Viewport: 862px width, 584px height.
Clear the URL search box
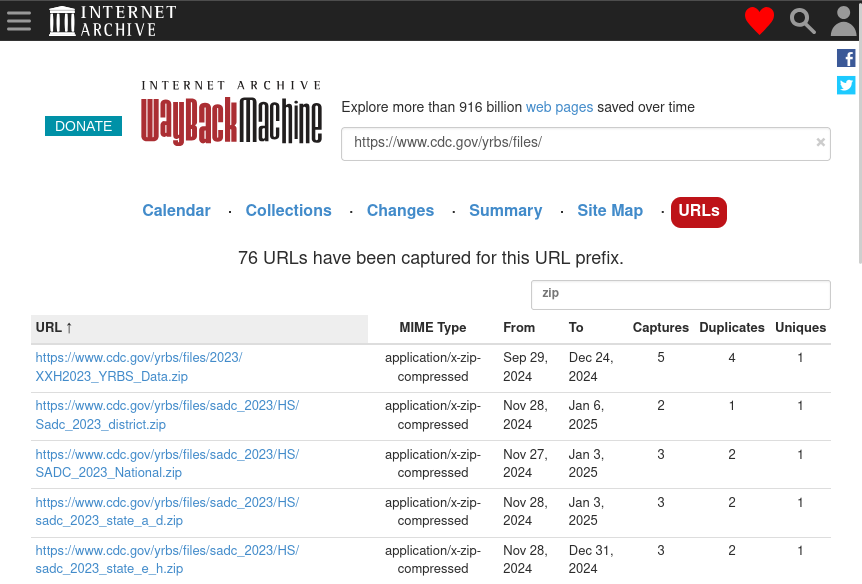coord(821,143)
